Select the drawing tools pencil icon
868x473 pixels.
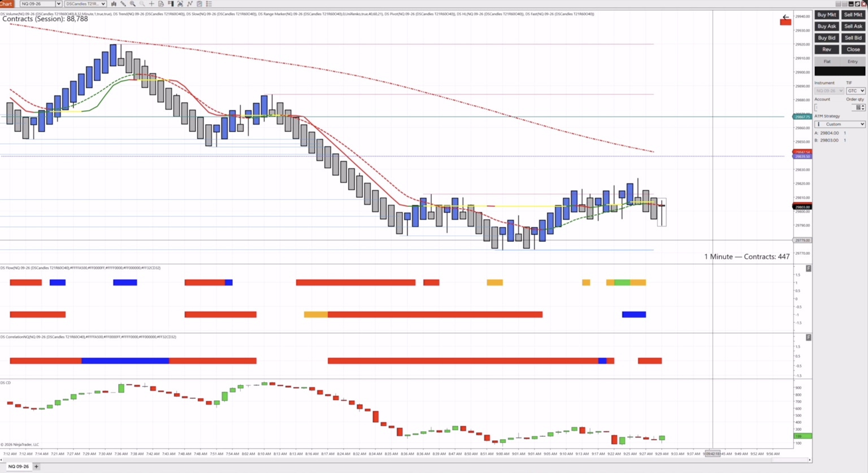coord(123,4)
